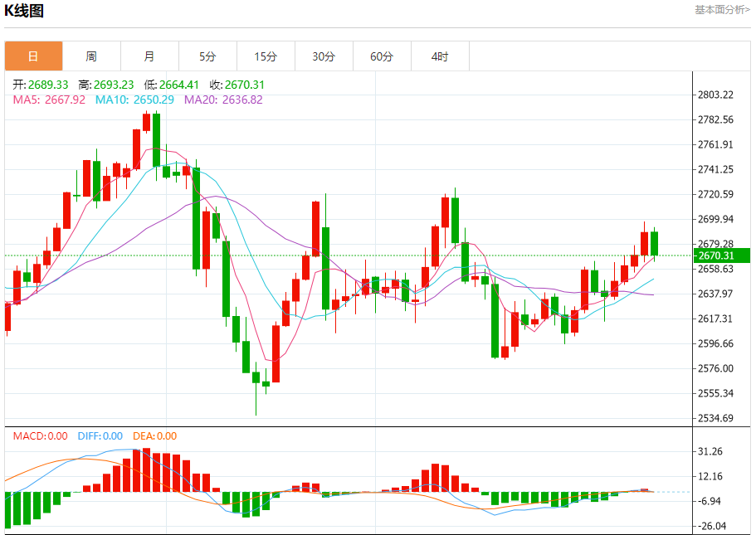Click the DEA:0.00 indicator label
Viewport: 756px width, 535px height.
click(154, 436)
